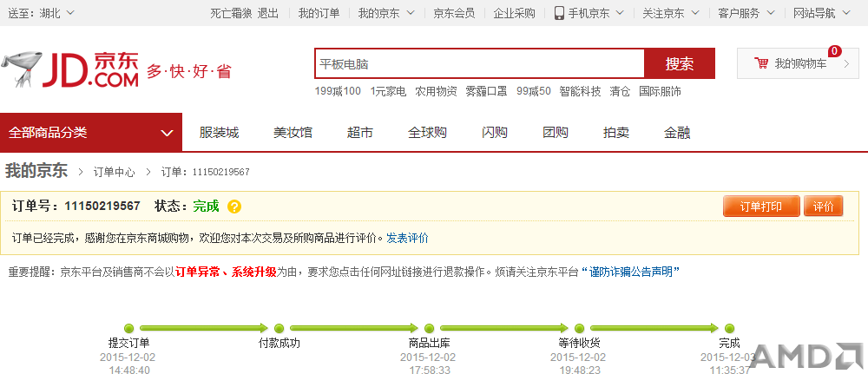Click the username 死亡霜狼
This screenshot has height=374, width=868.
(x=231, y=13)
